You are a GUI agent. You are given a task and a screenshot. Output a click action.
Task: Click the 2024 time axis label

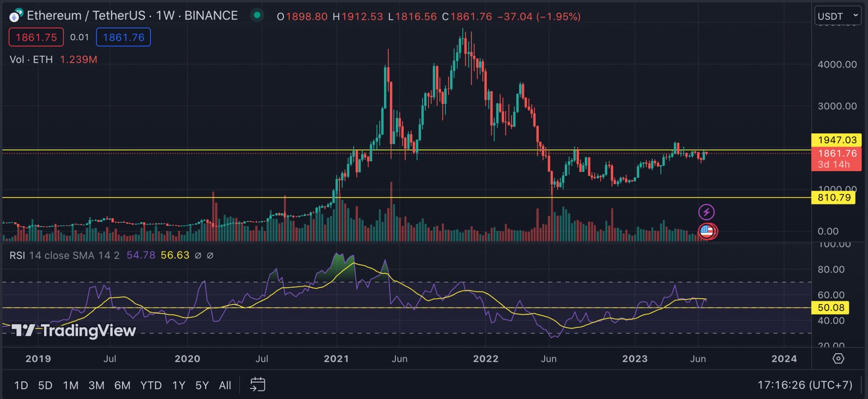click(784, 359)
